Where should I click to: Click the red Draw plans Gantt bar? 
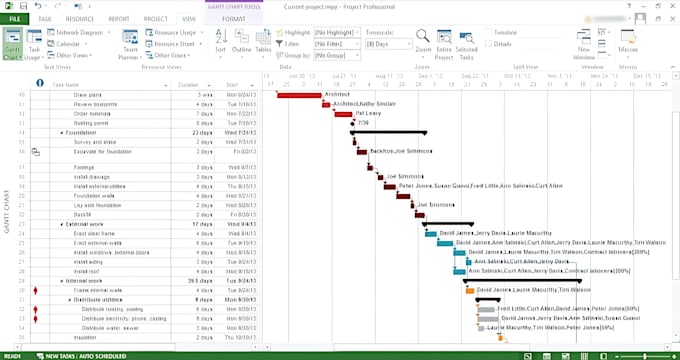(x=299, y=95)
